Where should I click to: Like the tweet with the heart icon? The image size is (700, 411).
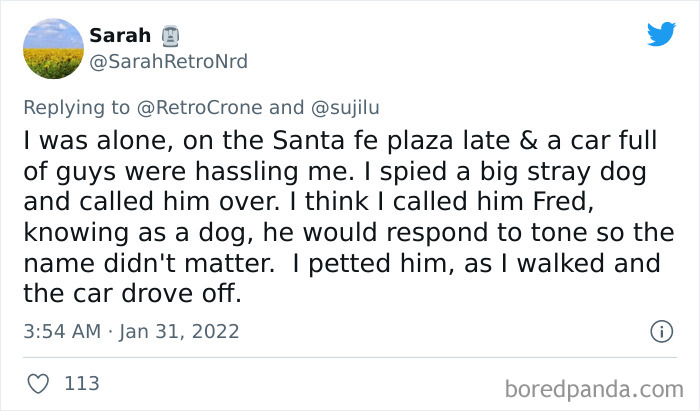[40, 383]
